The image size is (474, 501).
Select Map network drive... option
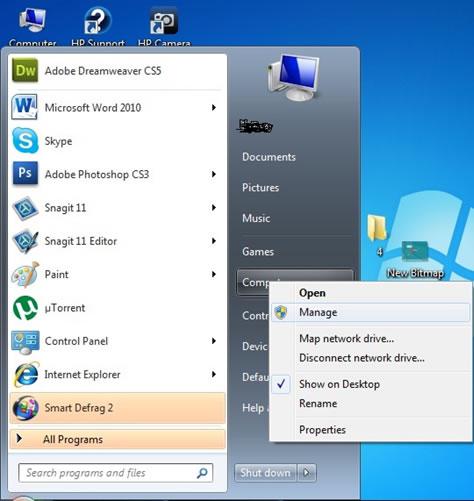370,339
